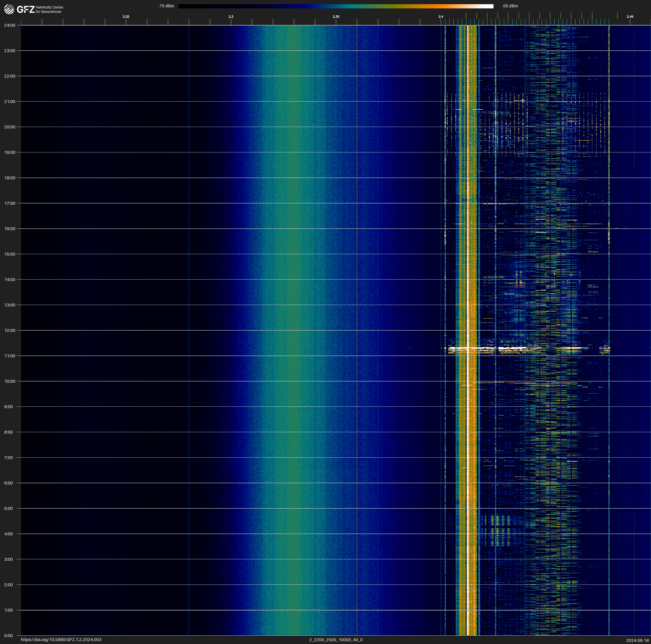651x644 pixels.
Task: Select the 2.25 frequency axis label
Action: pos(126,17)
